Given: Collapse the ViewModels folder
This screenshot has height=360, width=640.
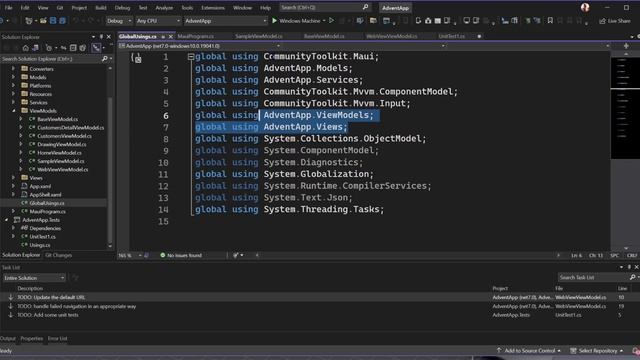Looking at the screenshot, I should [x=14, y=111].
